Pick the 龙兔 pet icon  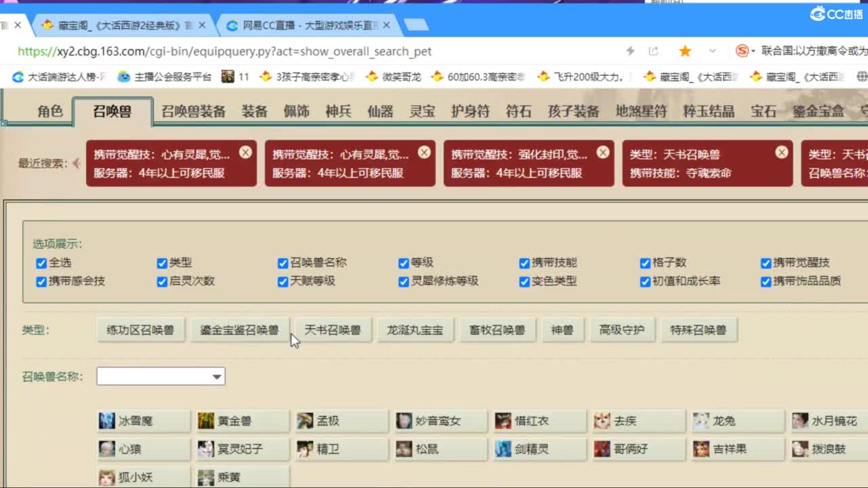click(x=701, y=421)
